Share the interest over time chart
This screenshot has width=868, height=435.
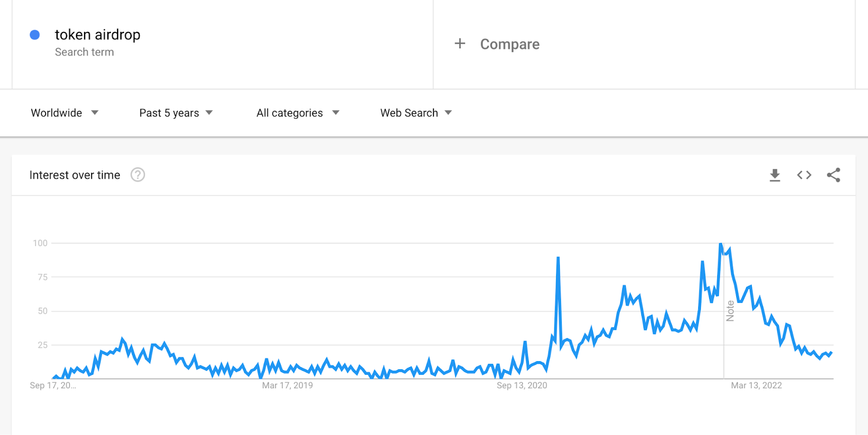coord(834,175)
